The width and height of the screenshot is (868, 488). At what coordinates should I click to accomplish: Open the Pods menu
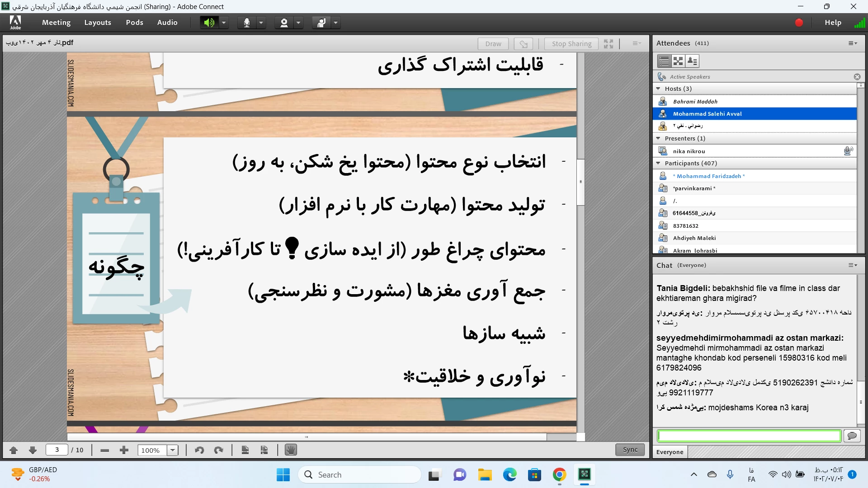[134, 23]
